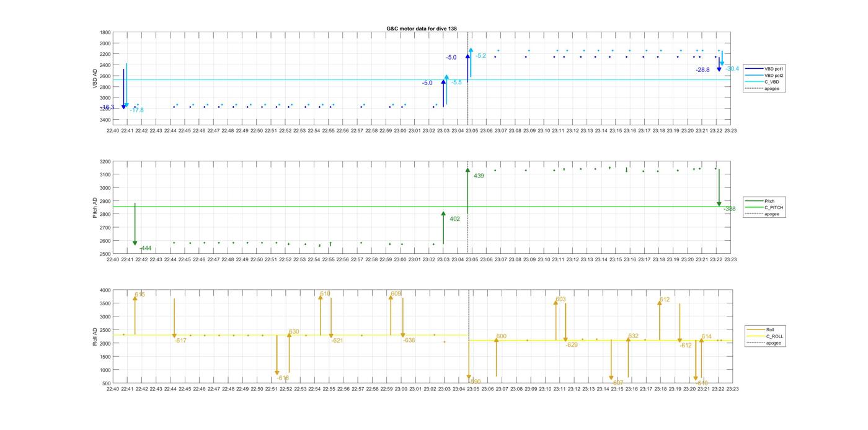Click the '439' annotation in Pitch plot

(x=479, y=176)
